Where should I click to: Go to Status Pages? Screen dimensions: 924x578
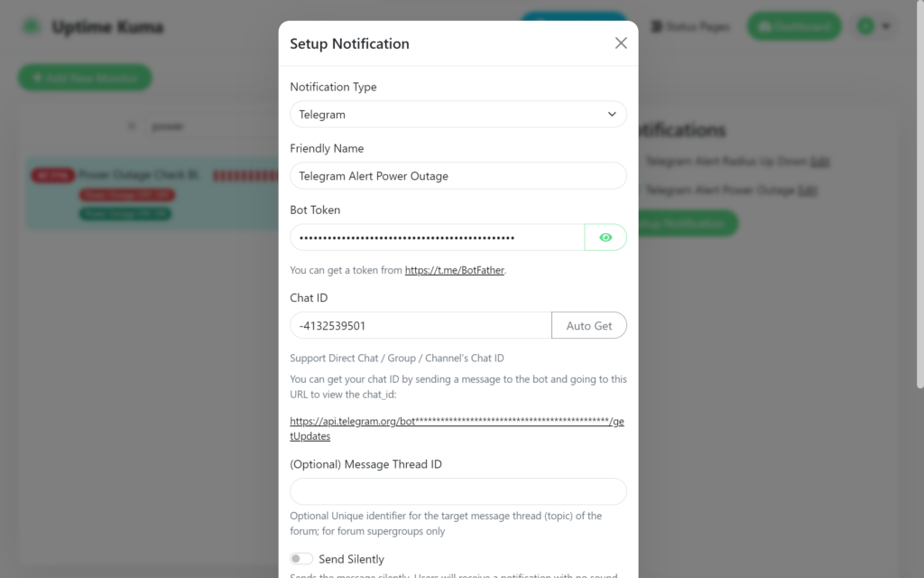[689, 26]
